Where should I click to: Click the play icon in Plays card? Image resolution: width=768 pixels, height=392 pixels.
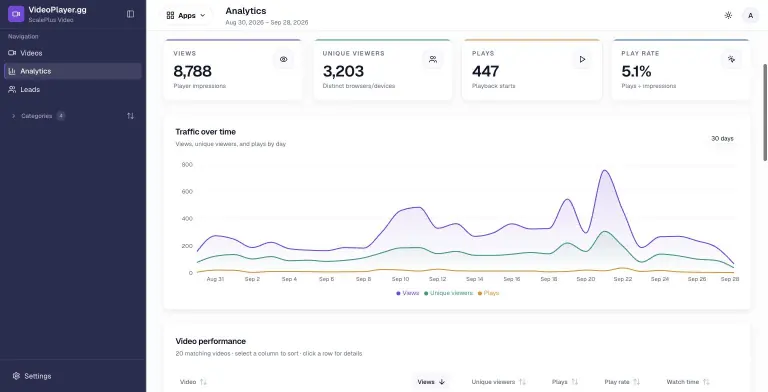582,59
